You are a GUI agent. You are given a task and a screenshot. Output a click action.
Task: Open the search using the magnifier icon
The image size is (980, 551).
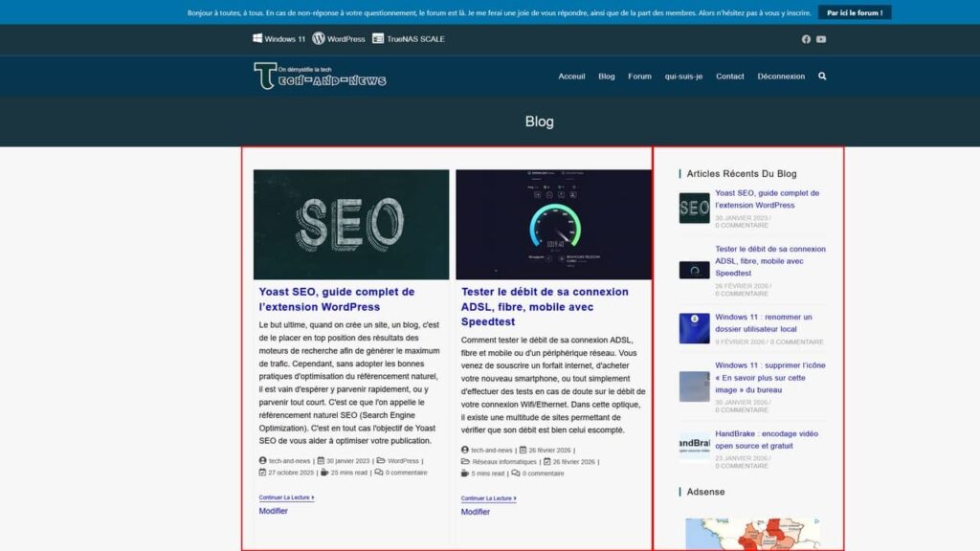pyautogui.click(x=822, y=76)
